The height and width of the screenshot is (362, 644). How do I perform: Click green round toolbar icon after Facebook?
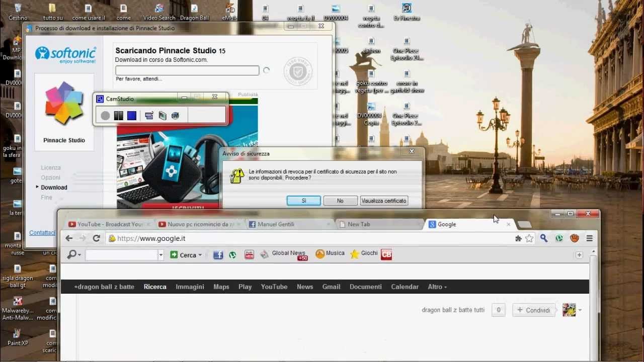pos(232,255)
